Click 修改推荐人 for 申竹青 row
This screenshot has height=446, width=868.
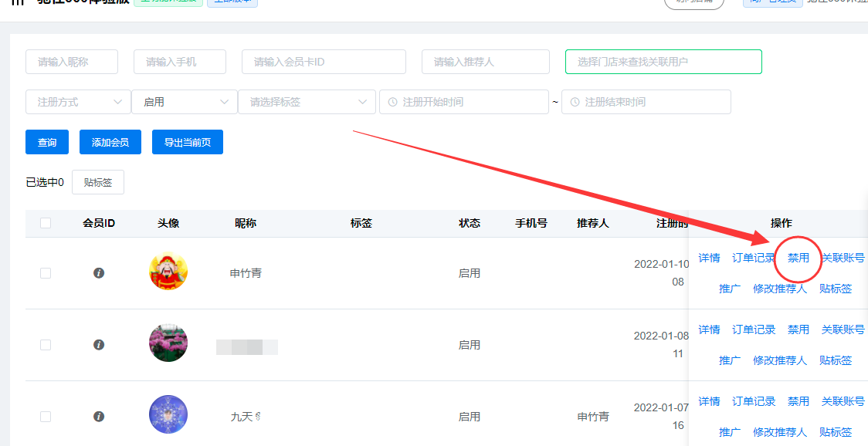779,289
